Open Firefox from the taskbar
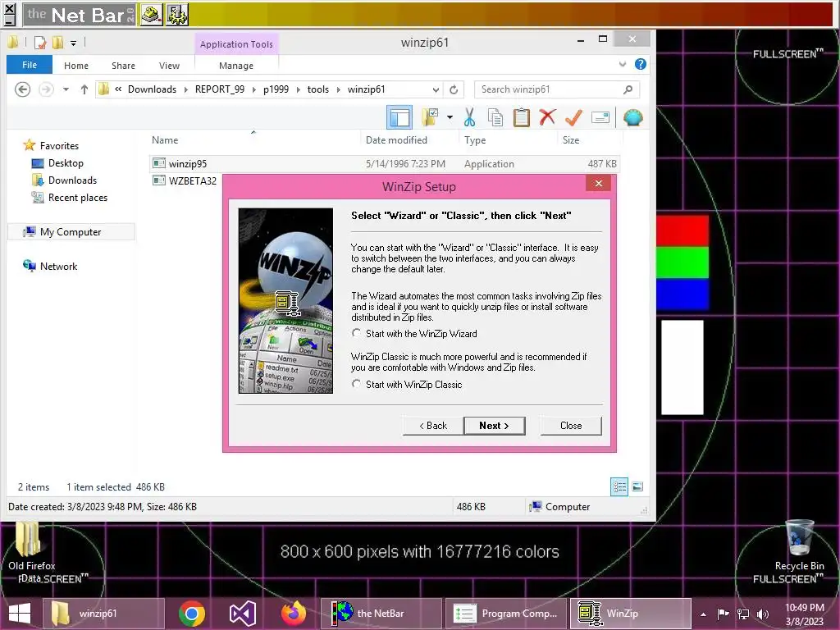 click(x=294, y=614)
